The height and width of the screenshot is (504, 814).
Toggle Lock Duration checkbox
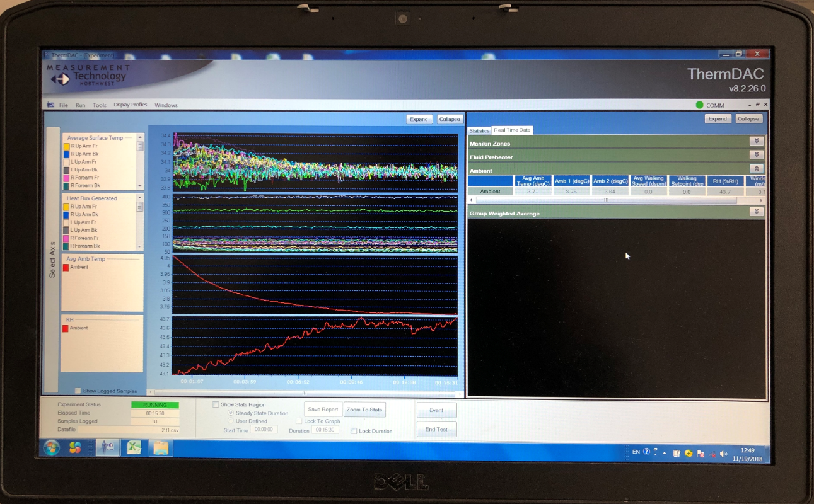tap(354, 431)
